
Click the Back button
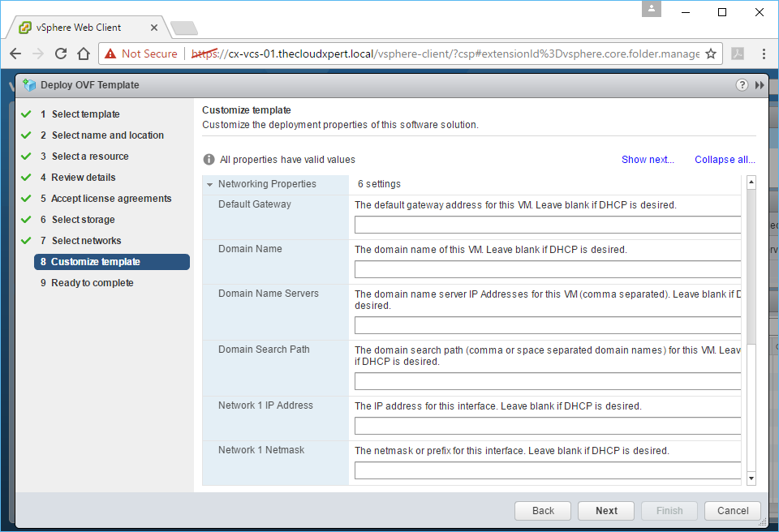(543, 511)
